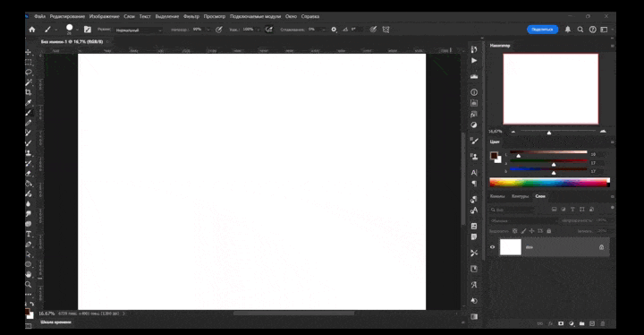This screenshot has width=644, height=335.
Task: Click the Home icon in options bar
Action: coord(32,30)
